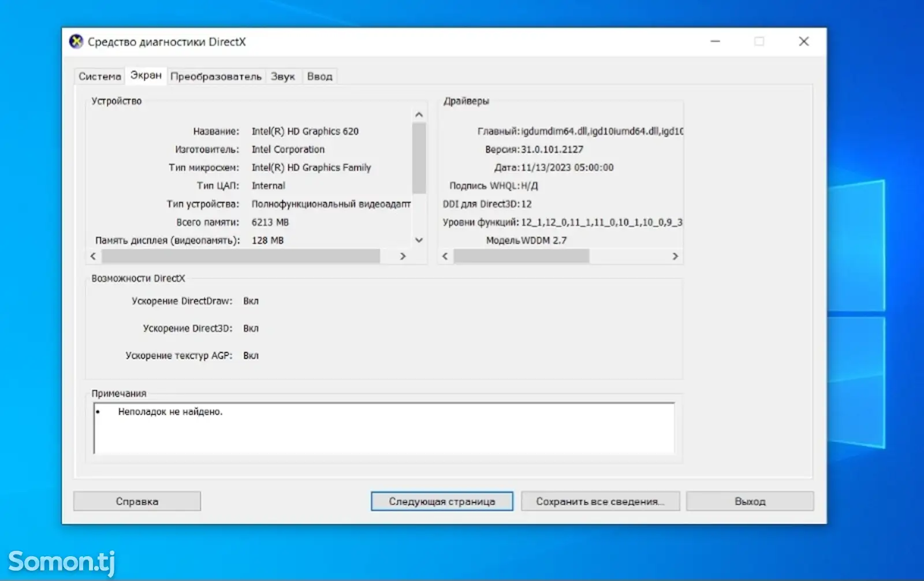
Task: Click the igdumdim64.dll main driver text
Action: 602,131
